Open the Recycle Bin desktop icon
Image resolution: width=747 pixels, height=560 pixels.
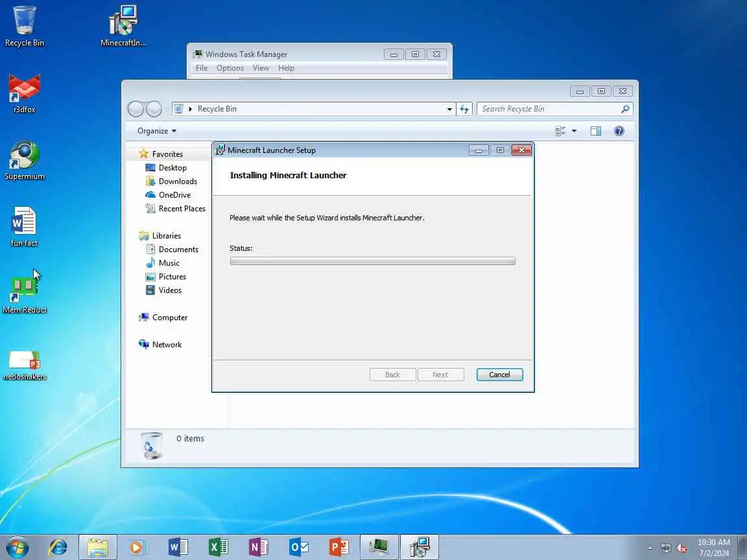click(24, 26)
